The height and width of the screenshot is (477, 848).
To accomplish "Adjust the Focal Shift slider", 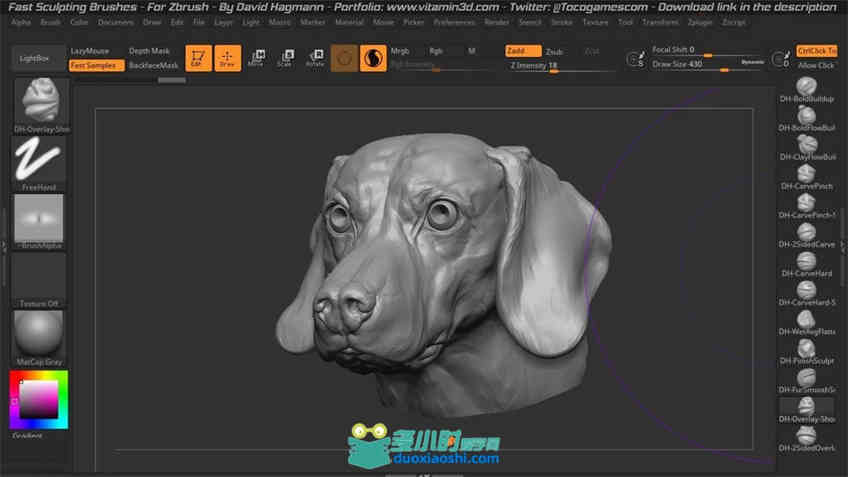I will coord(707,51).
